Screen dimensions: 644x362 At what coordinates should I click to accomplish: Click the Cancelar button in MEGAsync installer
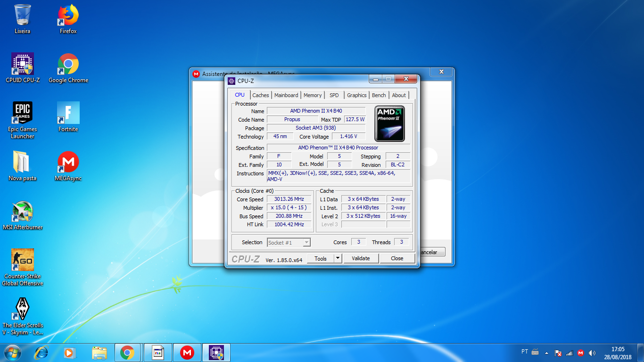pyautogui.click(x=432, y=252)
